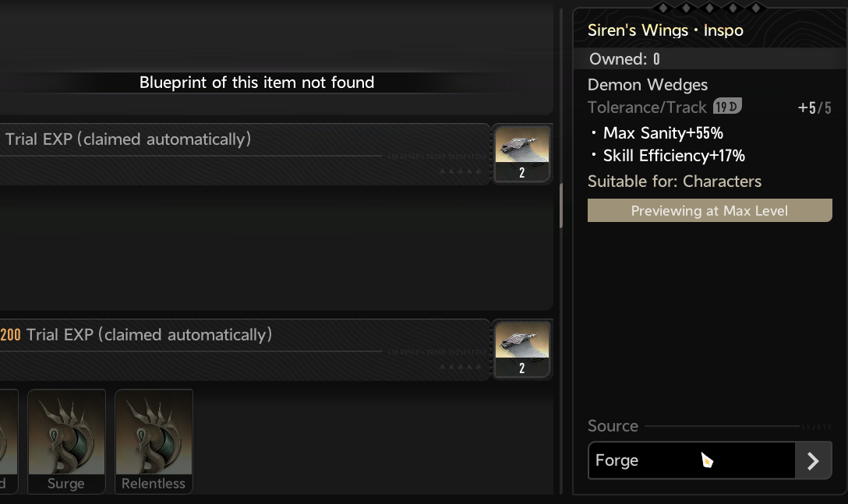This screenshot has width=848, height=504.
Task: Click the Source section header
Action: [613, 426]
